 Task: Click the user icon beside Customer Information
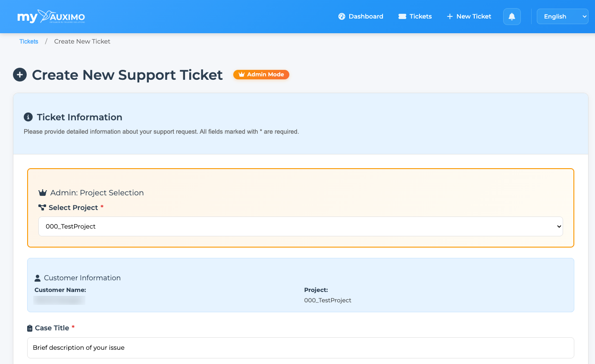[x=38, y=278]
